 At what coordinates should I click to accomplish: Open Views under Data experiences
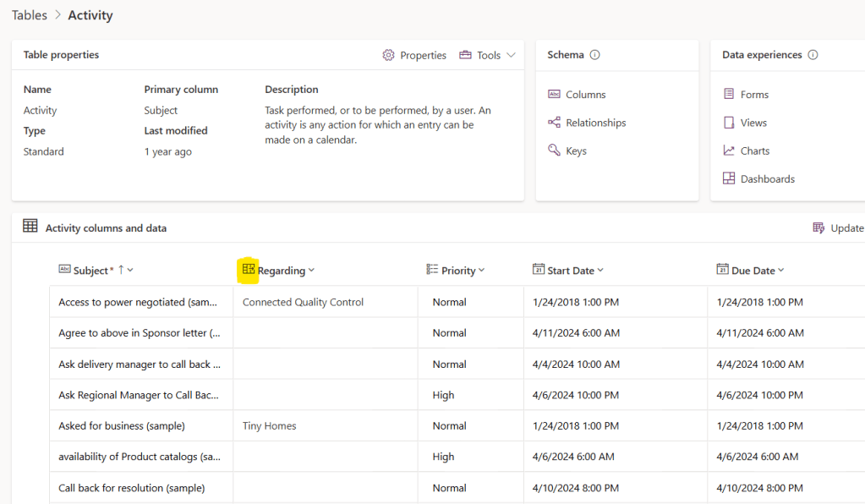(x=752, y=122)
